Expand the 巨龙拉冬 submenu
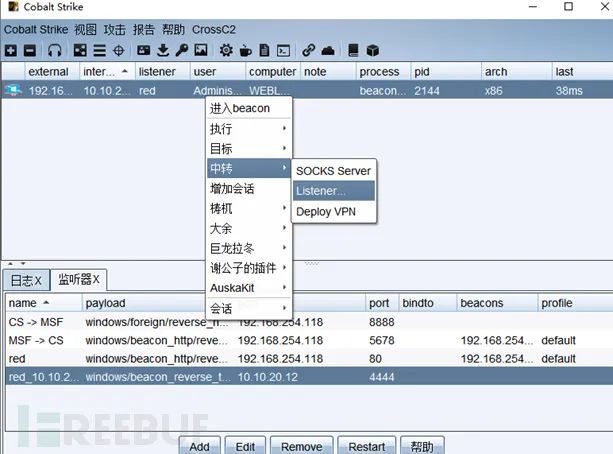The width and height of the screenshot is (613, 454). [x=249, y=248]
